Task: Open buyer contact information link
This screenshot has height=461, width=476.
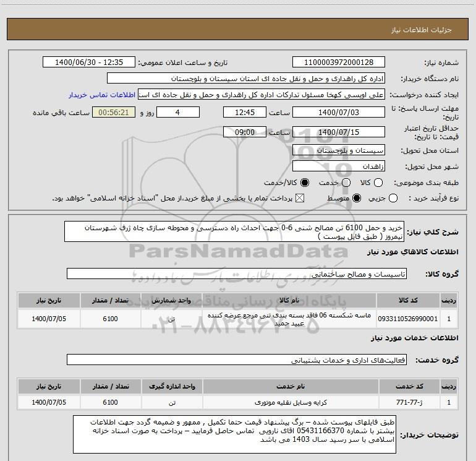Action: 102,95
